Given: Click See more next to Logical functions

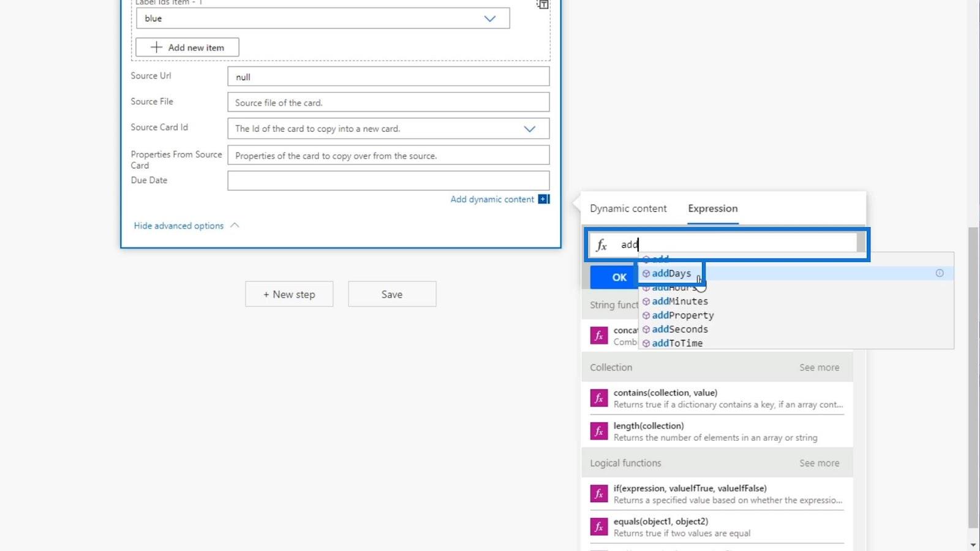Looking at the screenshot, I should 819,463.
